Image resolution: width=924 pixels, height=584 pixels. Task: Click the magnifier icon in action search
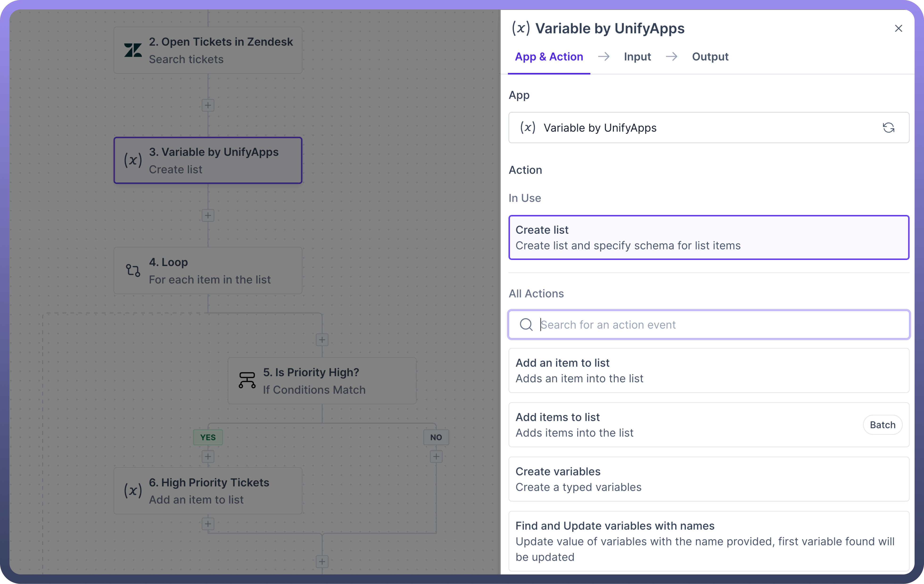pyautogui.click(x=526, y=324)
